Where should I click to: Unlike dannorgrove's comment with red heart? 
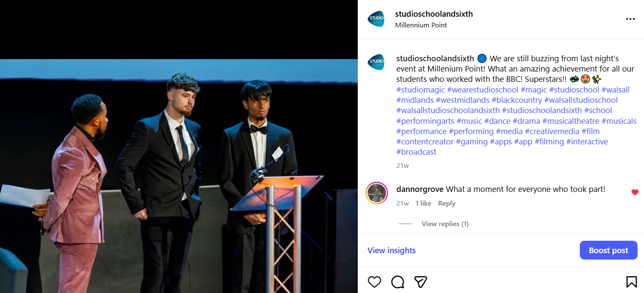tap(635, 192)
